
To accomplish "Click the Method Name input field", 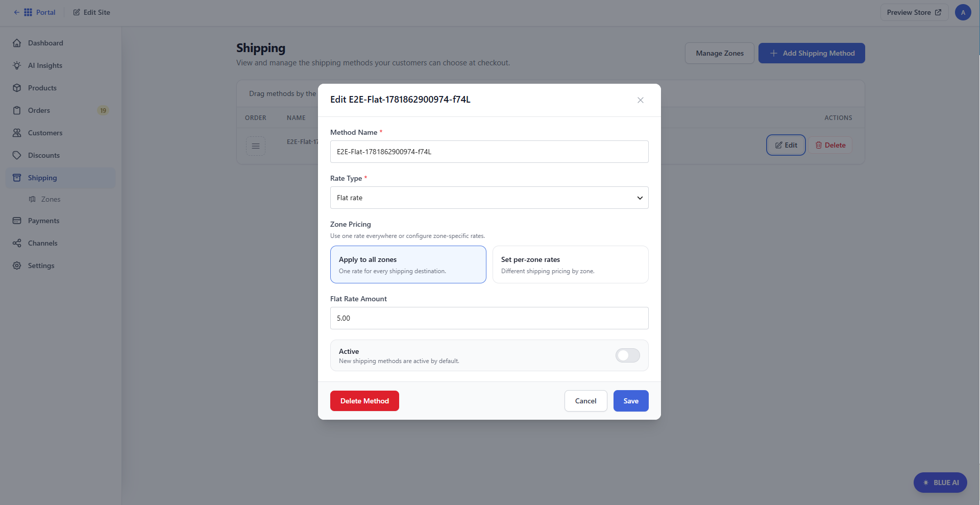I will [x=489, y=152].
